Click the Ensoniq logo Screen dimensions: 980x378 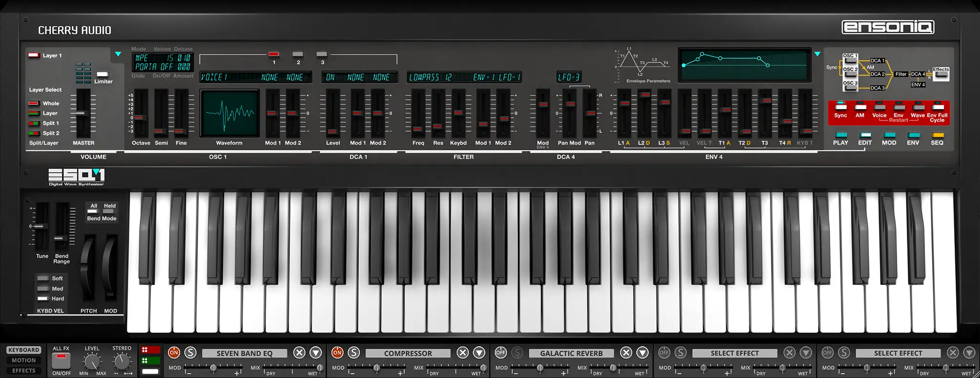(888, 27)
